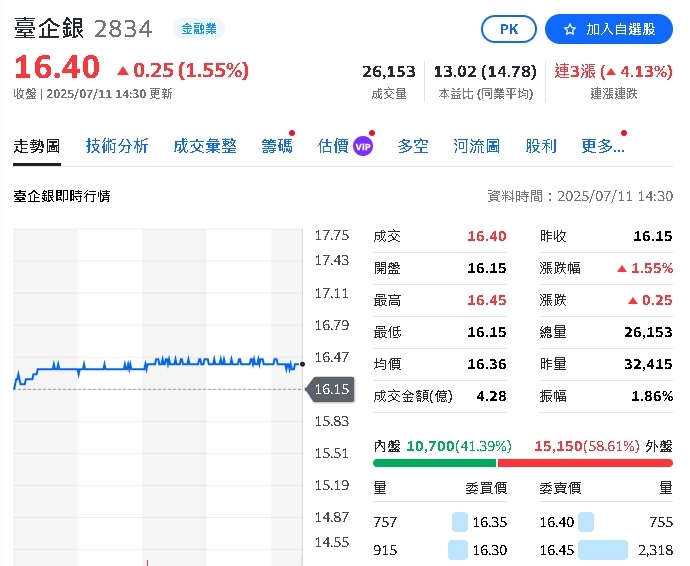Click the 16.15 price marker on chart
This screenshot has height=566, width=690.
(x=331, y=389)
